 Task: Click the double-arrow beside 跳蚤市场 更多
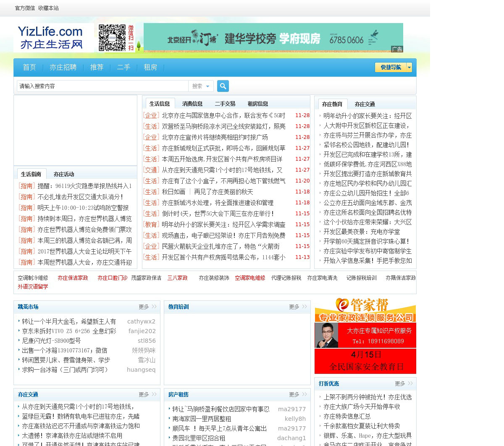tap(154, 307)
